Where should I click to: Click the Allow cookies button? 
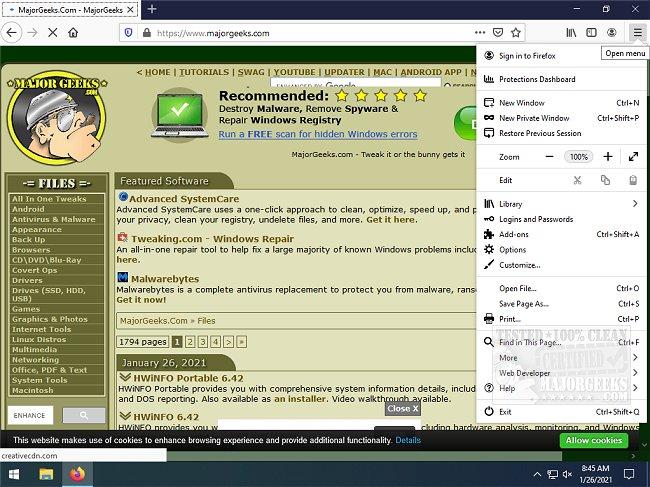(x=594, y=440)
